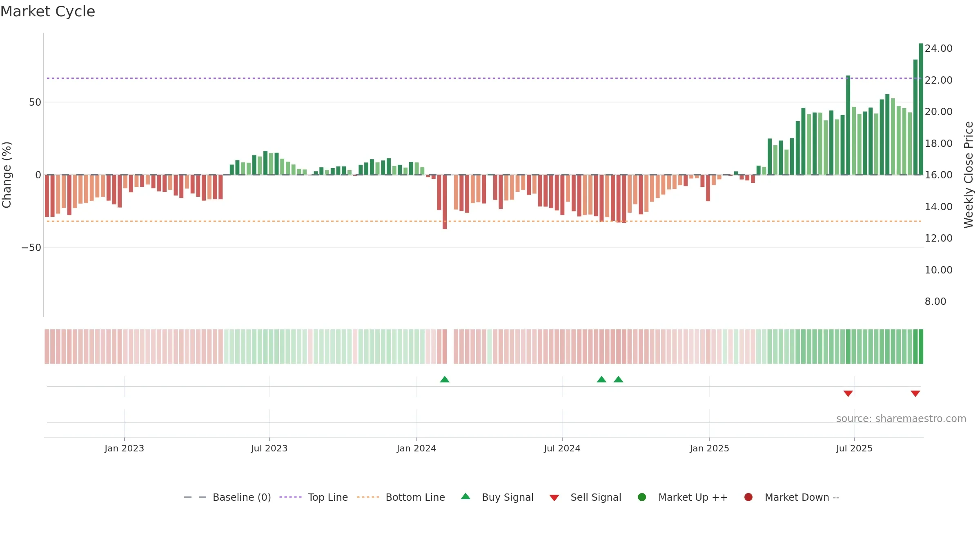This screenshot has width=980, height=551.
Task: Click the Change (%) axis title
Action: (x=7, y=175)
